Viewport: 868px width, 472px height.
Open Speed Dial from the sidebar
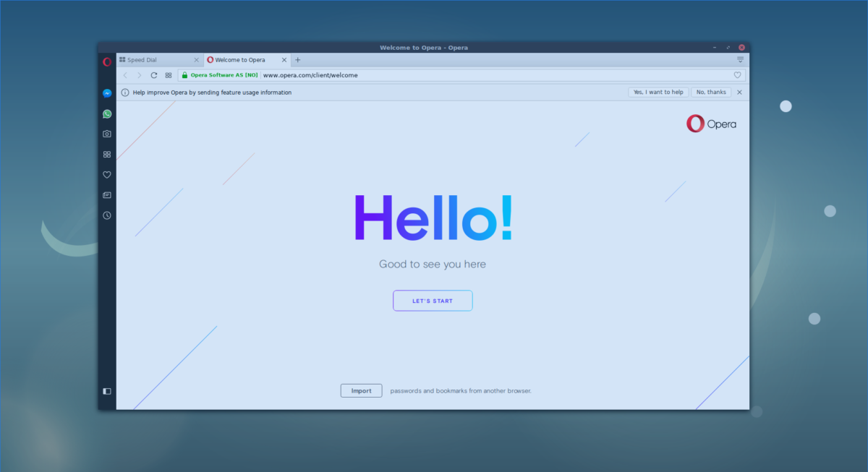(x=106, y=154)
